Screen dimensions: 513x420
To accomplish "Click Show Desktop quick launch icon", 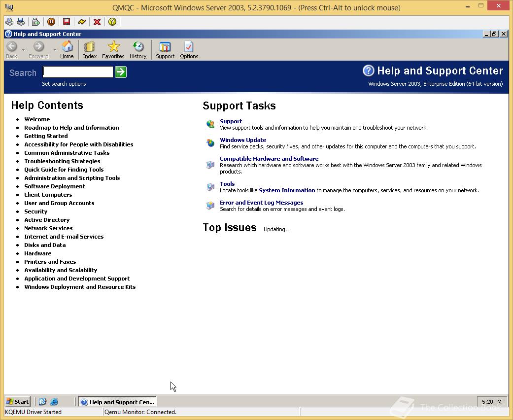I will click(42, 402).
